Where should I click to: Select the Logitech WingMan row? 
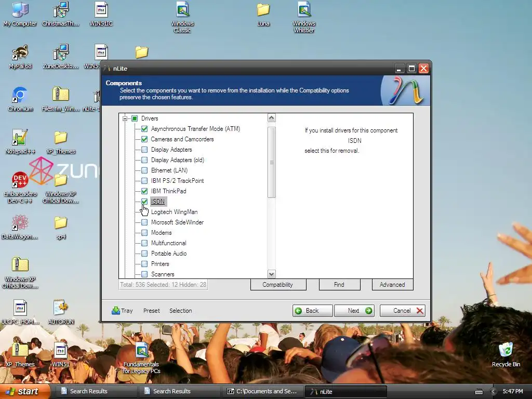coord(174,212)
